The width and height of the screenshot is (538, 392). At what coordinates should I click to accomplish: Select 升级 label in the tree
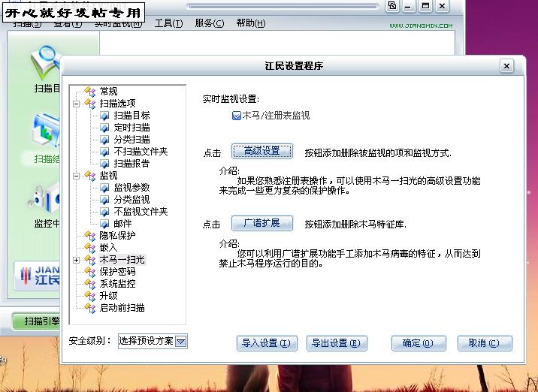(x=108, y=296)
